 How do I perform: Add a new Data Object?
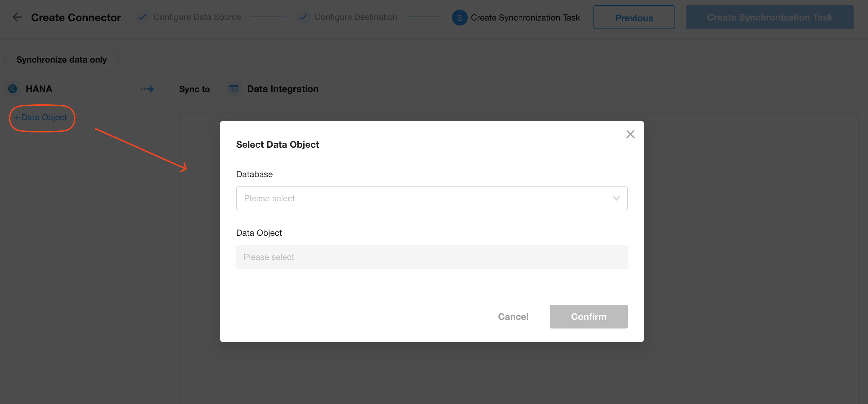41,117
